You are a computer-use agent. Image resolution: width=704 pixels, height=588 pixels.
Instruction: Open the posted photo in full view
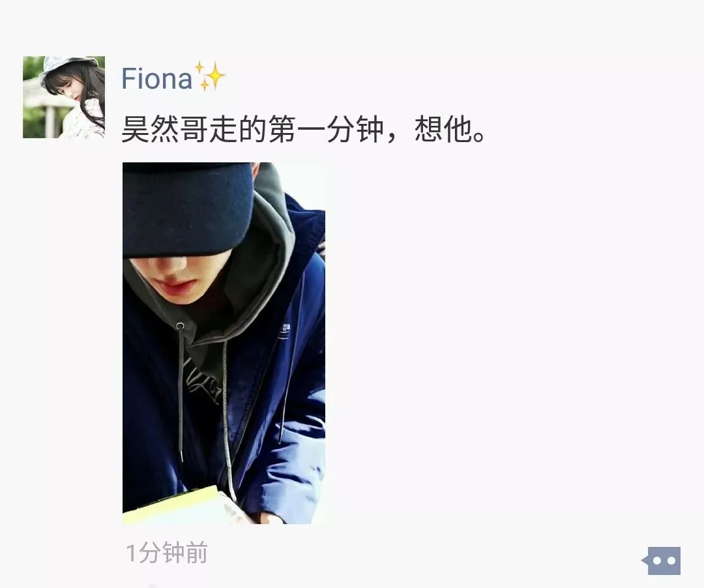coord(224,343)
